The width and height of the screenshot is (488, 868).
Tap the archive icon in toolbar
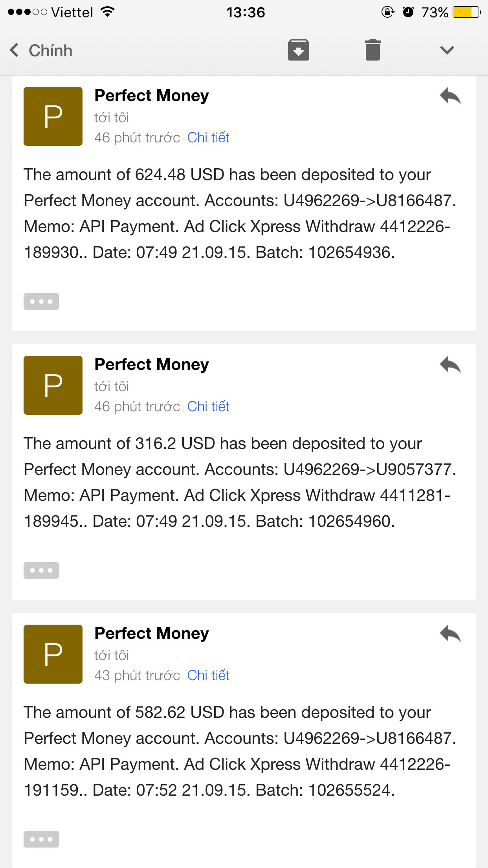298,50
